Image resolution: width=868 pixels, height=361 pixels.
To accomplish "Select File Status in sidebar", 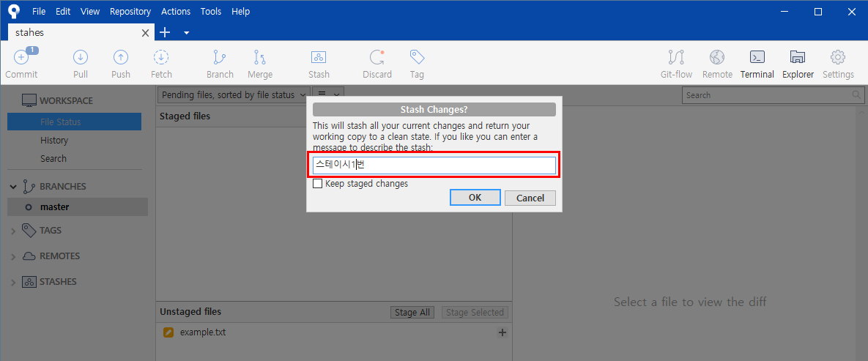I will 74,122.
